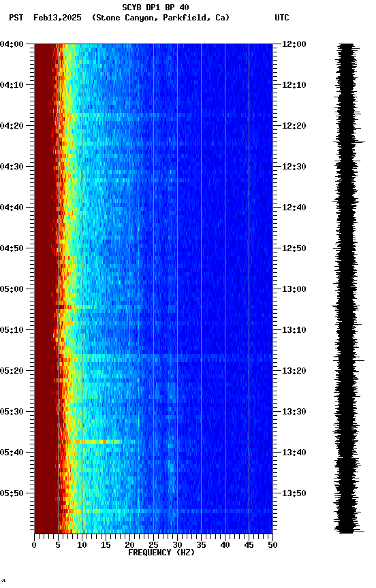
Task: Click the 35 Hz frequency axis label
Action: point(201,545)
